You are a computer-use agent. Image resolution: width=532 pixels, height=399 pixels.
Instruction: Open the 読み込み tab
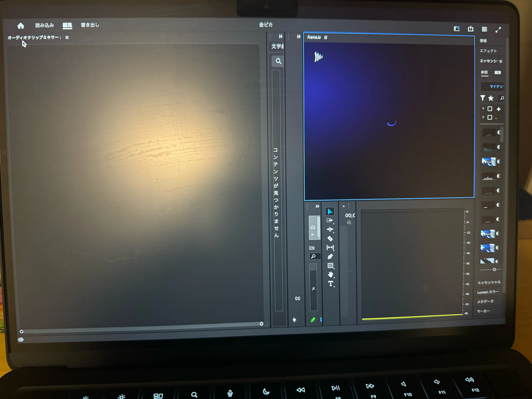click(x=45, y=25)
